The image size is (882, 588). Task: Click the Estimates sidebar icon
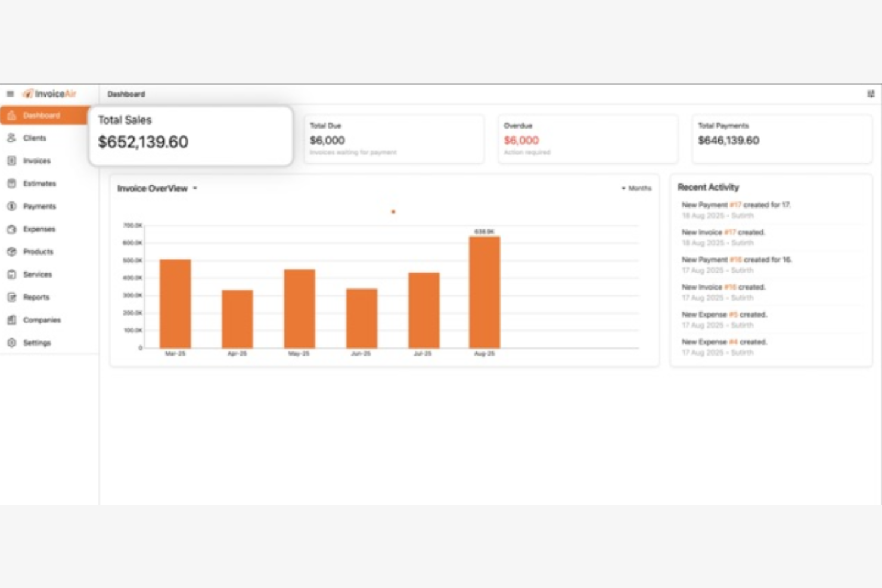[x=11, y=183]
